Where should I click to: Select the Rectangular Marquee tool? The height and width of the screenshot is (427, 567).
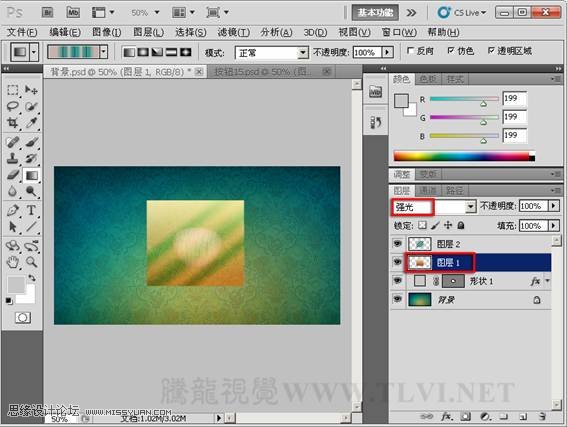(13, 90)
